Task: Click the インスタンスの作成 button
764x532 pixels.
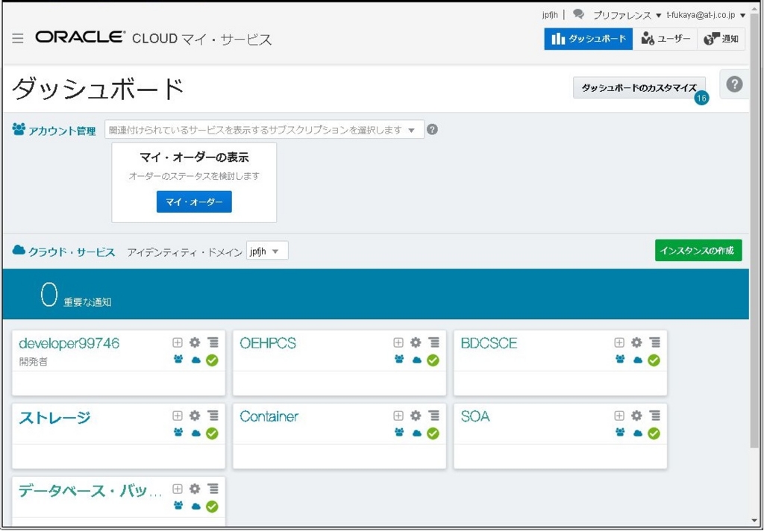Action: (698, 251)
